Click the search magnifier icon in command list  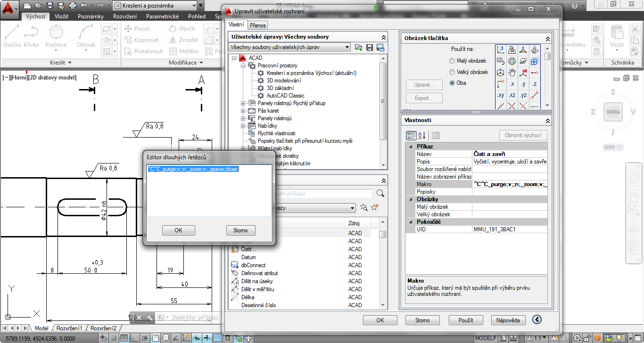point(380,193)
